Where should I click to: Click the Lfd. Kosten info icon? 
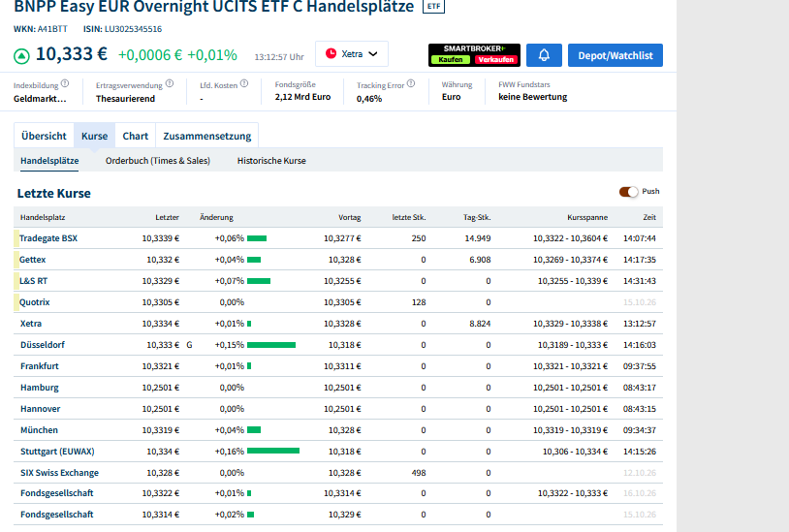pyautogui.click(x=244, y=83)
